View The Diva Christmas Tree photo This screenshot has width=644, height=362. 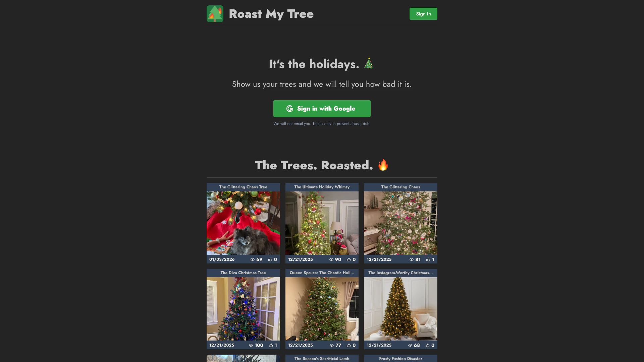click(x=243, y=309)
